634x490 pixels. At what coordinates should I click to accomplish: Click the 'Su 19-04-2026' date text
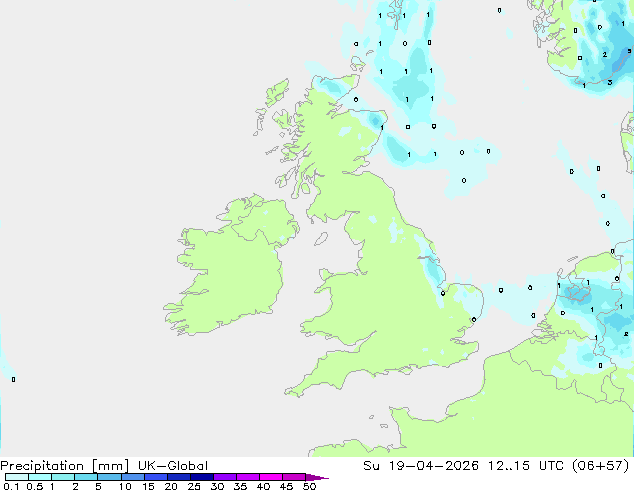421,466
